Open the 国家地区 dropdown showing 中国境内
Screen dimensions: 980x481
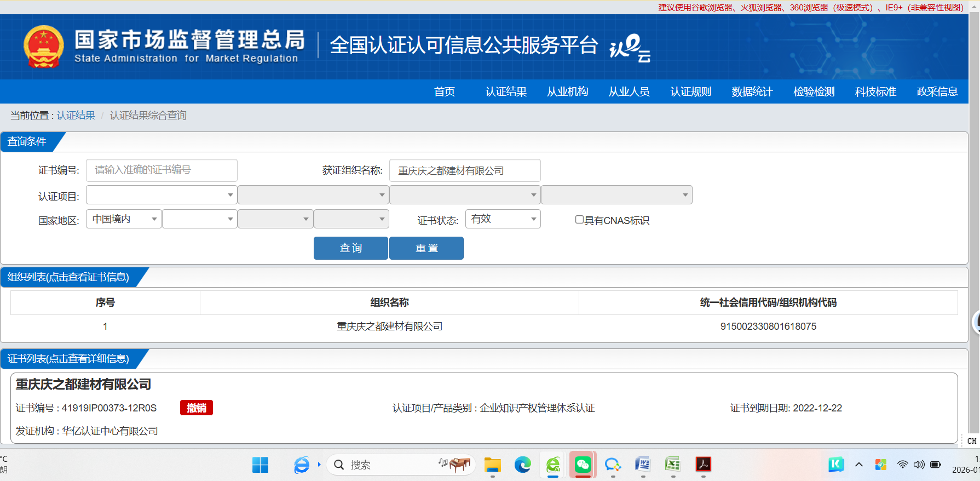[124, 219]
